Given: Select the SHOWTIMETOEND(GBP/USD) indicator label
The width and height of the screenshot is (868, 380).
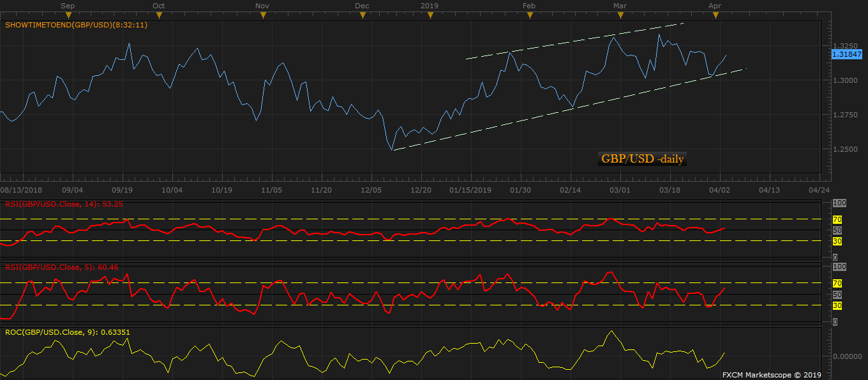Looking at the screenshot, I should 77,26.
